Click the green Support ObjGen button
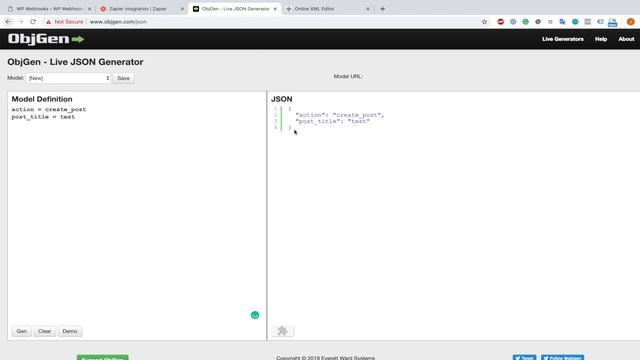This screenshot has height=360, width=640. point(102,358)
